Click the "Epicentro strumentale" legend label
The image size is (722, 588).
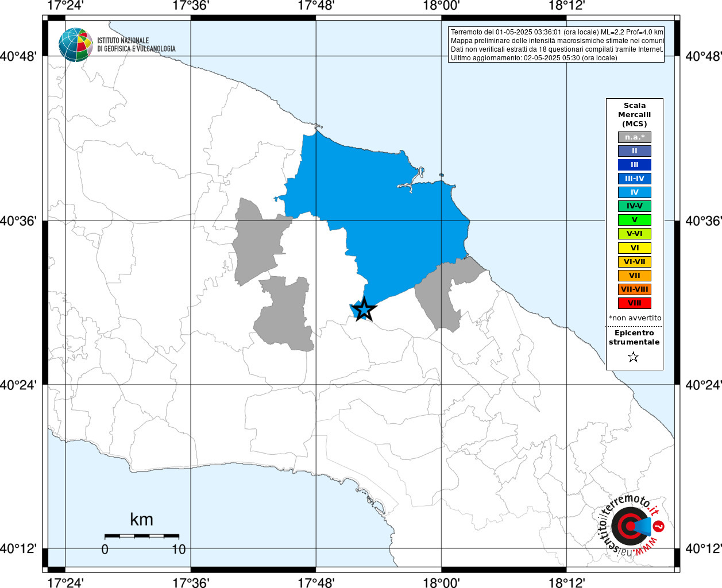[x=634, y=338]
